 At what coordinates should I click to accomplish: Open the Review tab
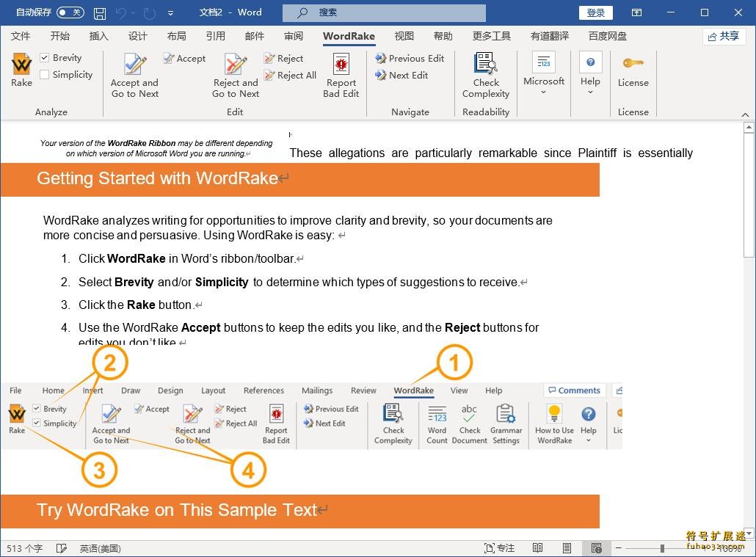(x=294, y=36)
